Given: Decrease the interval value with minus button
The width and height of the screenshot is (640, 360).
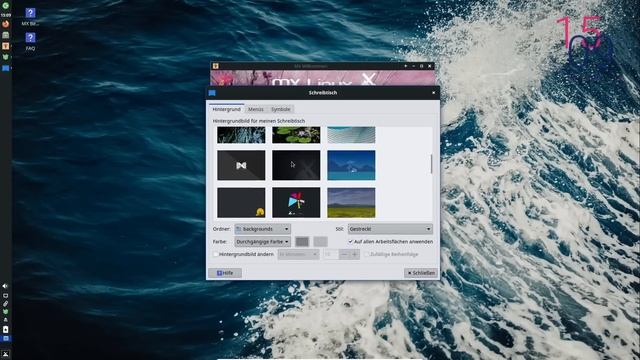Looking at the screenshot, I should (x=344, y=254).
